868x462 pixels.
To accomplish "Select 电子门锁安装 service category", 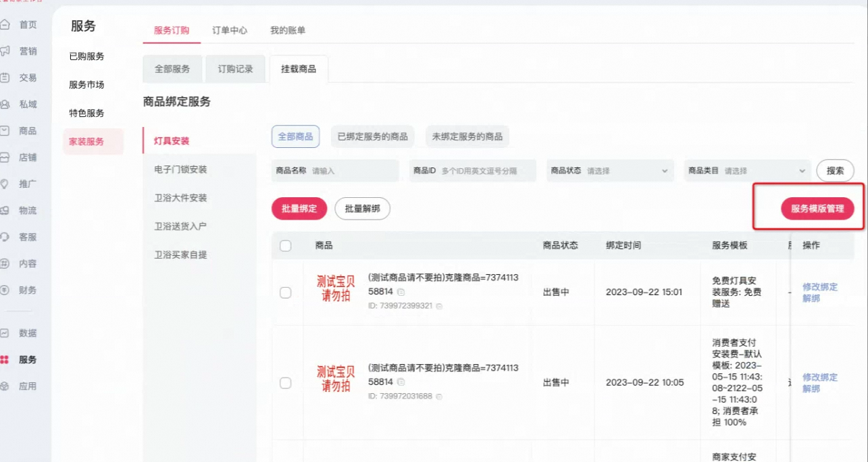I will 180,170.
